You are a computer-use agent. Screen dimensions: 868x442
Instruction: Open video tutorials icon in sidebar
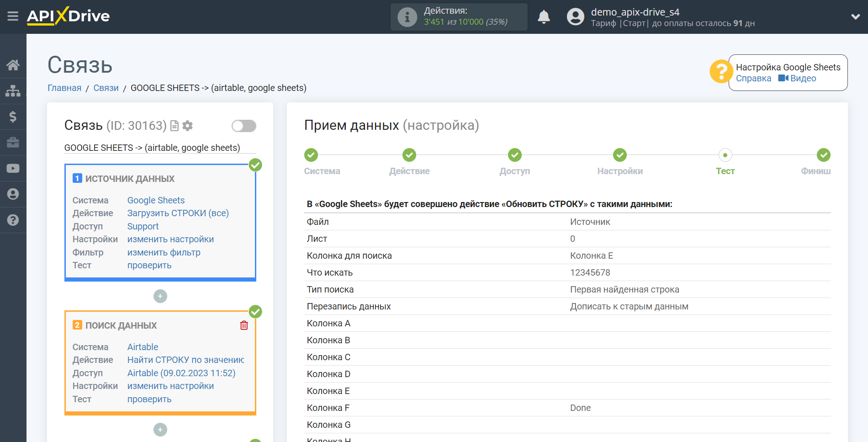point(13,168)
